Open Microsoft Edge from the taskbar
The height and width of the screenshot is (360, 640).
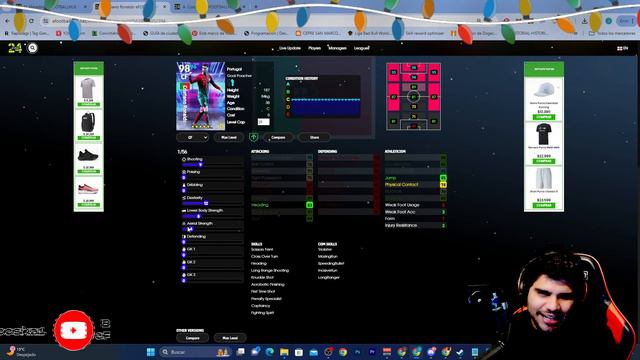click(269, 352)
